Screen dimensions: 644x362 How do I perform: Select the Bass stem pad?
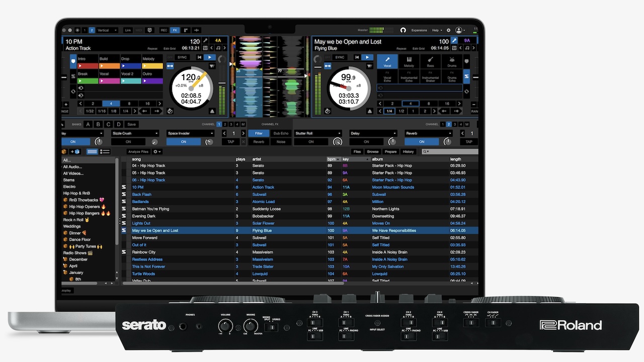[x=430, y=62]
